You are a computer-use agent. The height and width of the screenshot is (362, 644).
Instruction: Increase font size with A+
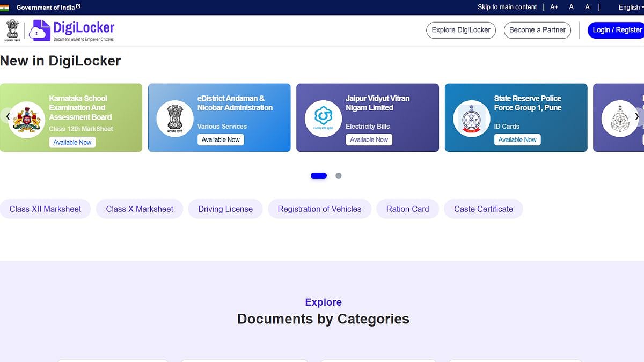coord(554,8)
